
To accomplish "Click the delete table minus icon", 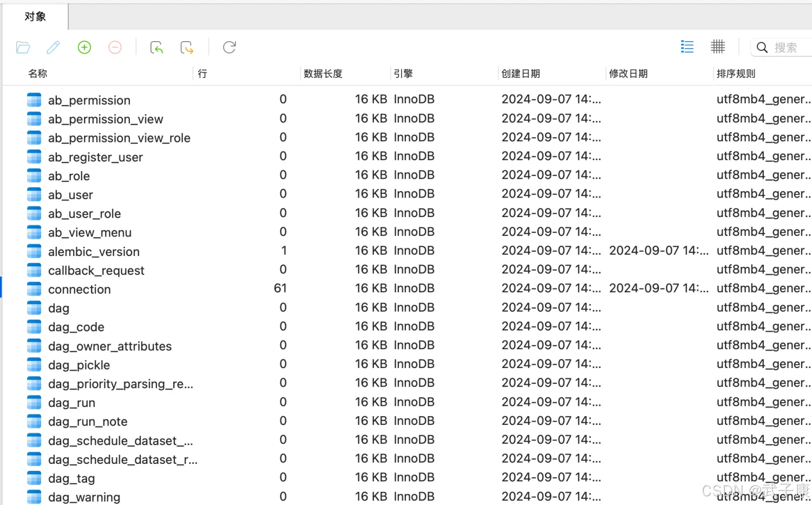I will 115,48.
